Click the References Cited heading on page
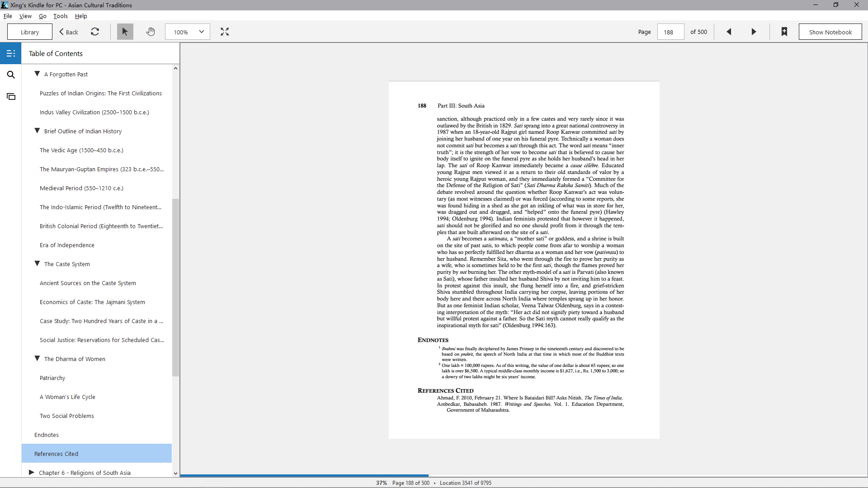868x488 pixels. [x=446, y=390]
